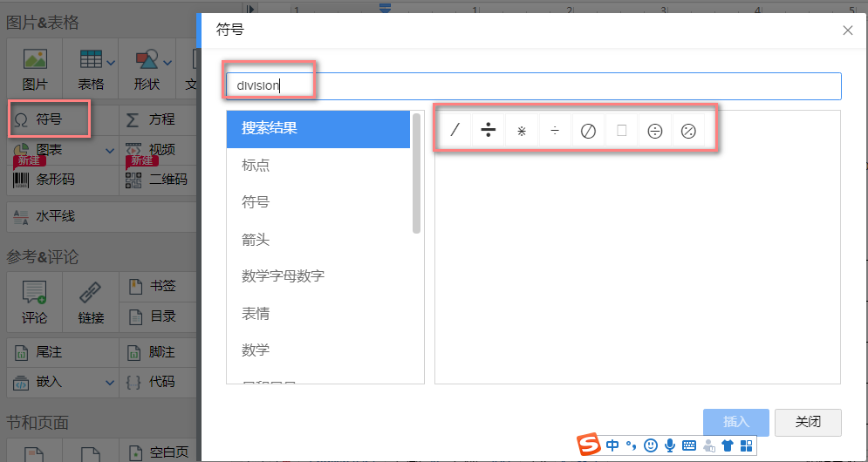The image size is (868, 462).
Task: Click the 二维码 QR code icon
Action: tap(133, 180)
